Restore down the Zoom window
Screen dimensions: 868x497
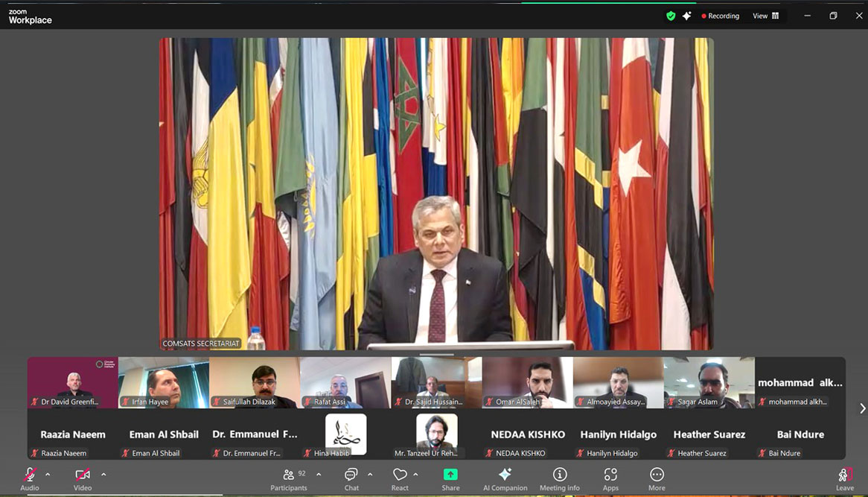(x=833, y=16)
